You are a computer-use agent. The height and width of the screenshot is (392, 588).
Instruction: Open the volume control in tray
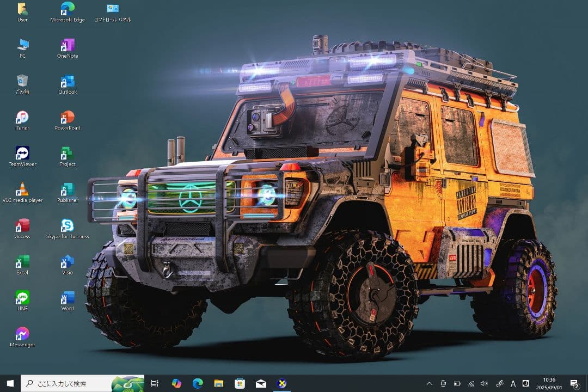(x=484, y=383)
